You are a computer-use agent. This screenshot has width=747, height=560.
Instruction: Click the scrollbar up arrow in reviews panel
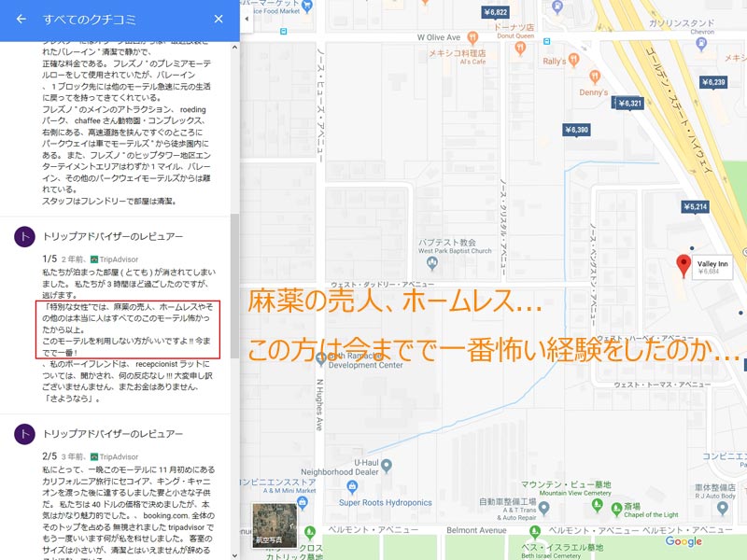[234, 47]
